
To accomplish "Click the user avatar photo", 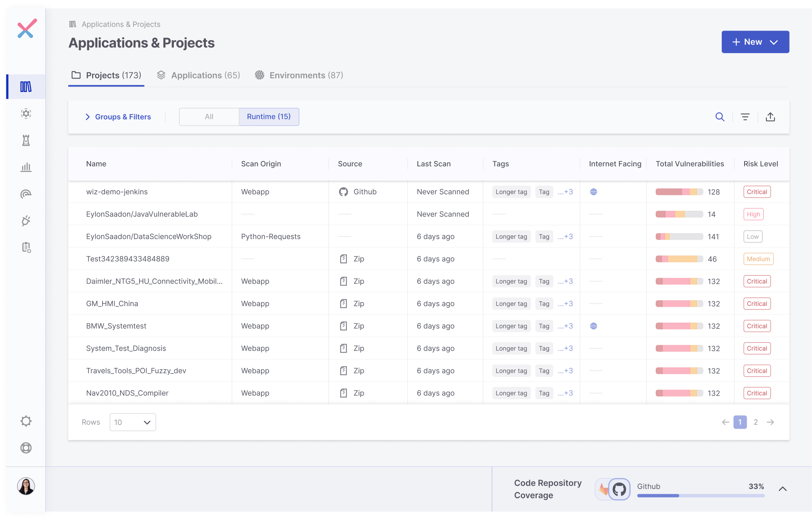I will pyautogui.click(x=26, y=486).
